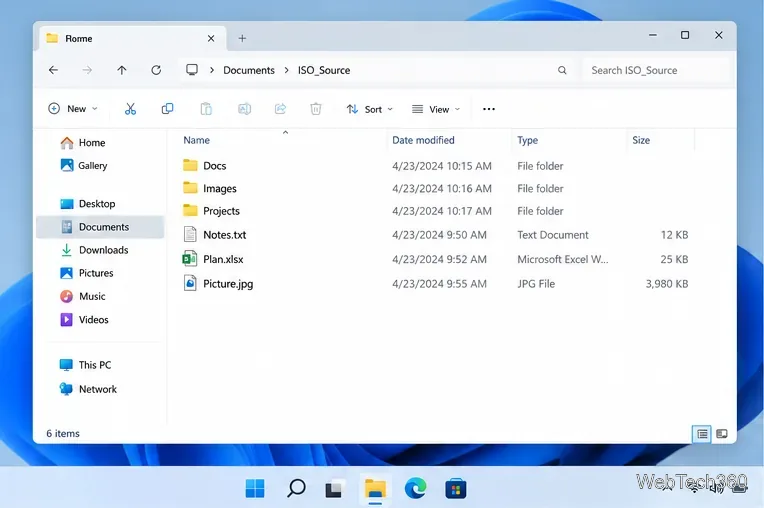Open Microsoft Store from taskbar
Screen dimensions: 764x508
[456, 489]
